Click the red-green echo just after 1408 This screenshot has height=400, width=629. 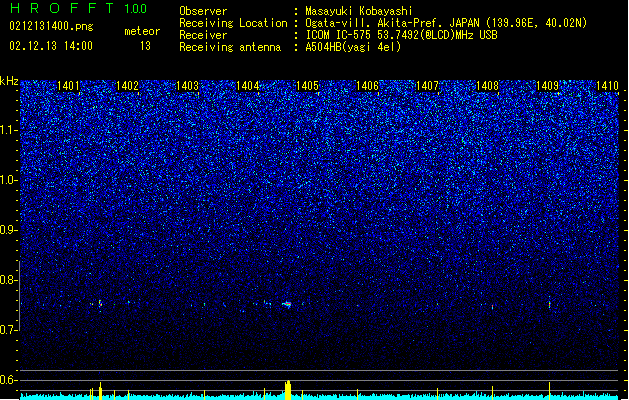[493, 307]
